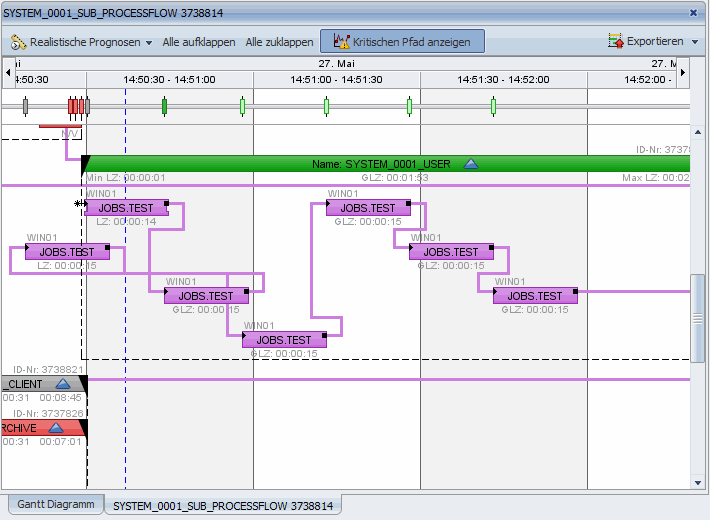
Task: Click the dark green marker in overview strip
Action: [x=164, y=106]
